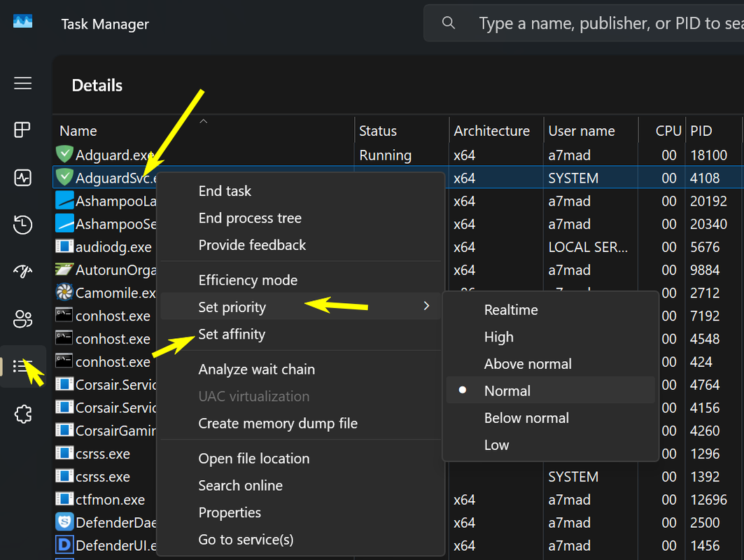
Task: Click the search magnifier icon
Action: pyautogui.click(x=449, y=23)
